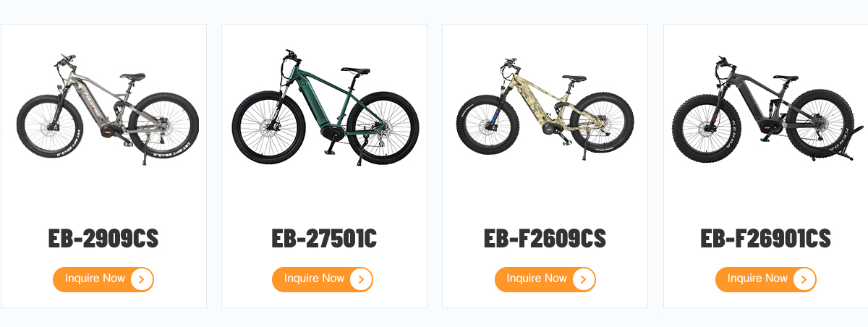868x327 pixels.
Task: Click the arrow icon under EB-27501C
Action: [361, 279]
